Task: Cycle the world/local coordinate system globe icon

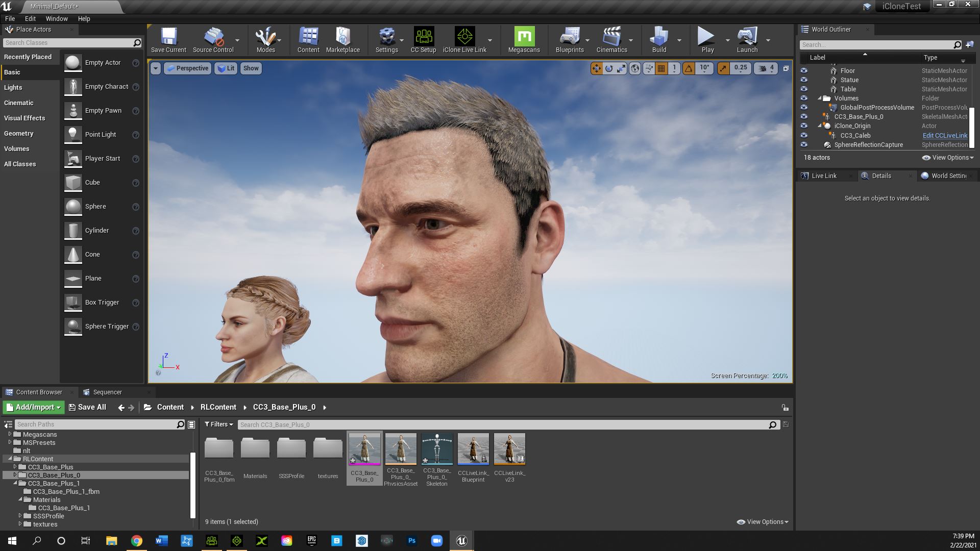Action: tap(635, 68)
